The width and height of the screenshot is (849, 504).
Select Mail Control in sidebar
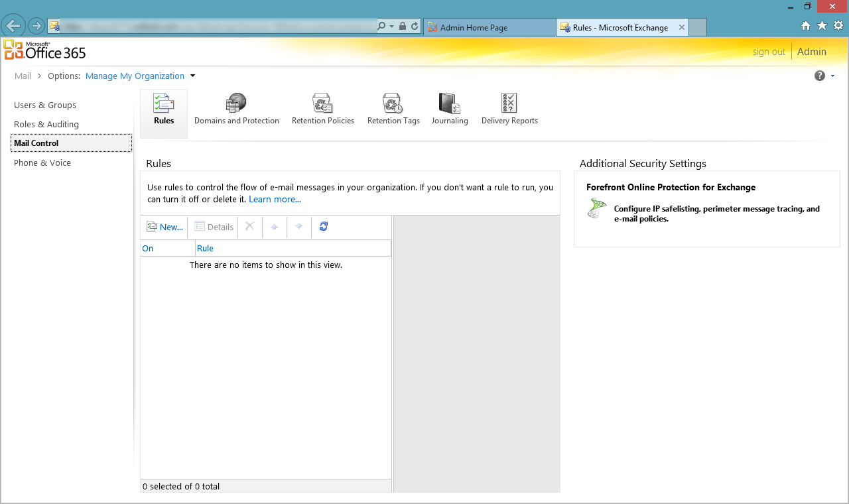point(71,143)
